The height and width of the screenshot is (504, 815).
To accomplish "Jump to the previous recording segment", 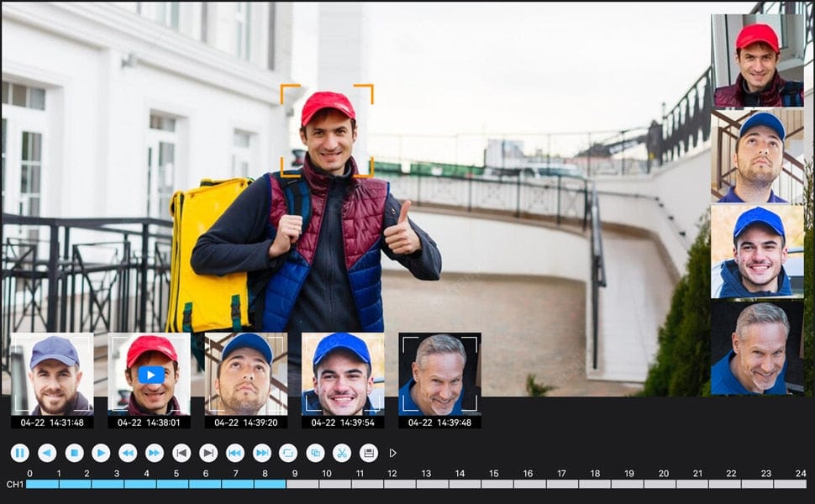I will pyautogui.click(x=235, y=453).
